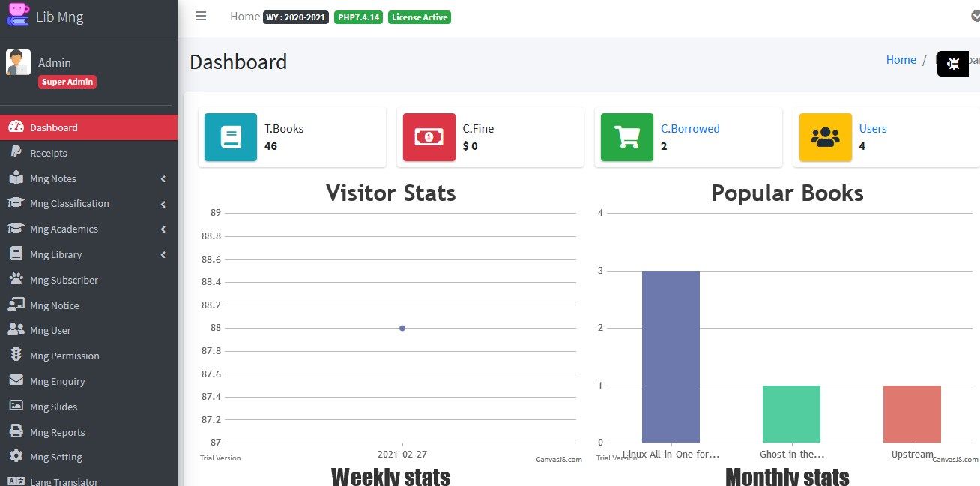Click the C.Fine label text

pos(478,128)
